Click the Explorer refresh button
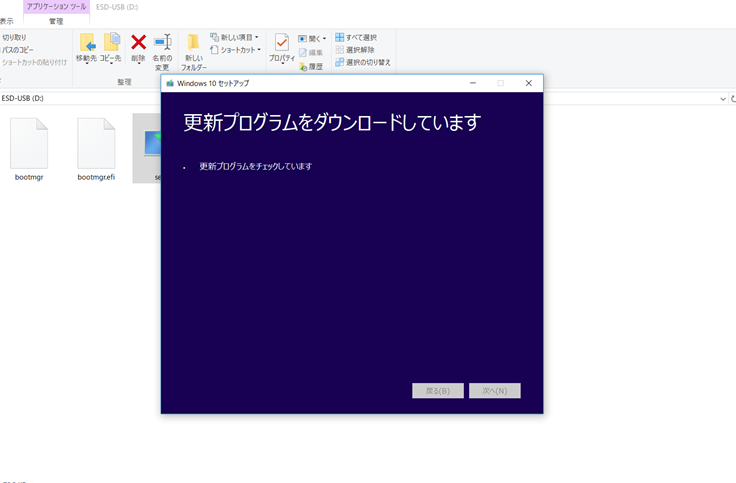 click(x=733, y=99)
